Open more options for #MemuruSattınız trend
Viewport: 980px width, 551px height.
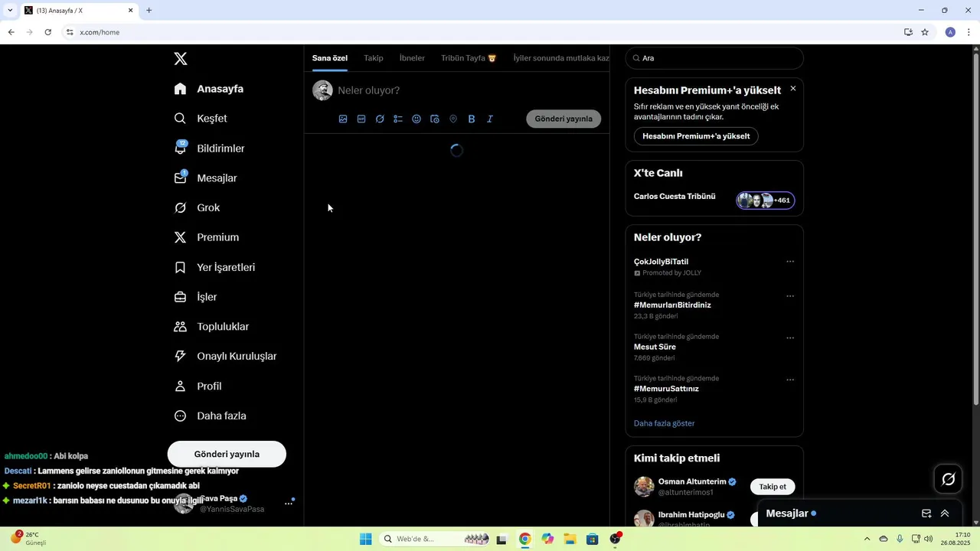click(790, 380)
